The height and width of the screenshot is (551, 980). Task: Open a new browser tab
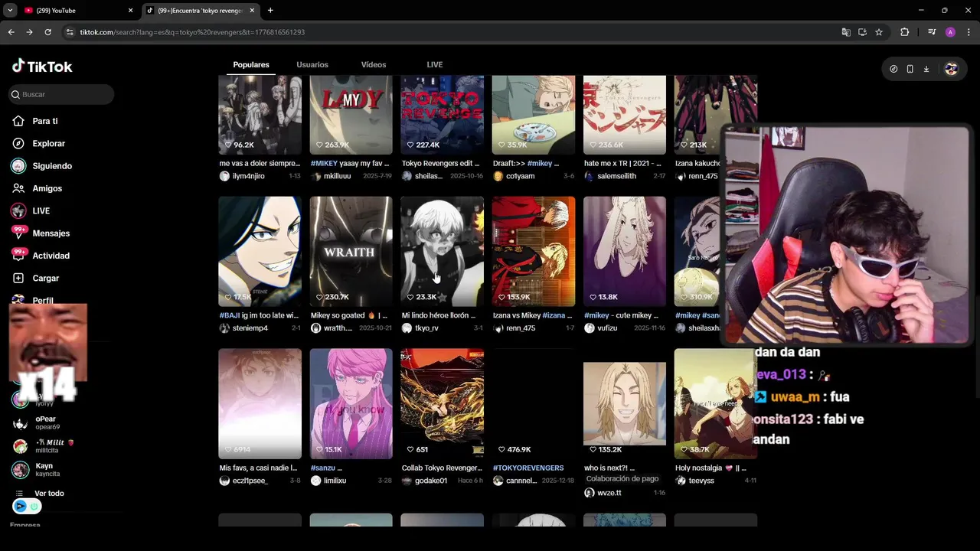(270, 11)
